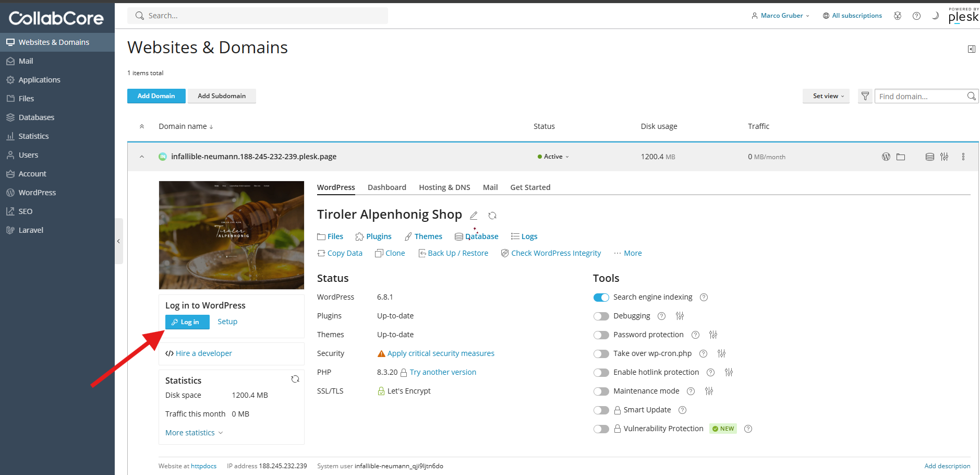Refresh WordPress site info next to title
980x475 pixels.
492,216
